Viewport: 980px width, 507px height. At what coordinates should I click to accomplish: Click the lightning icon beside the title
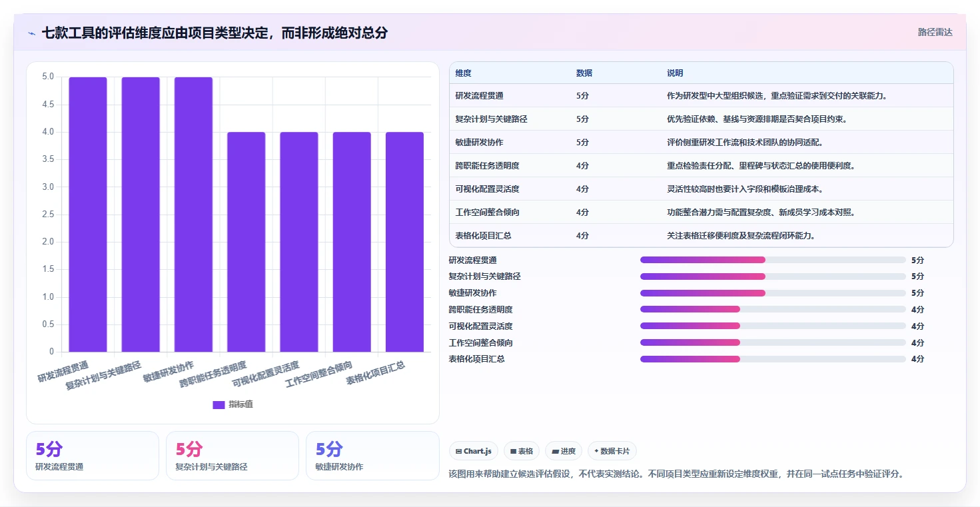(x=31, y=33)
